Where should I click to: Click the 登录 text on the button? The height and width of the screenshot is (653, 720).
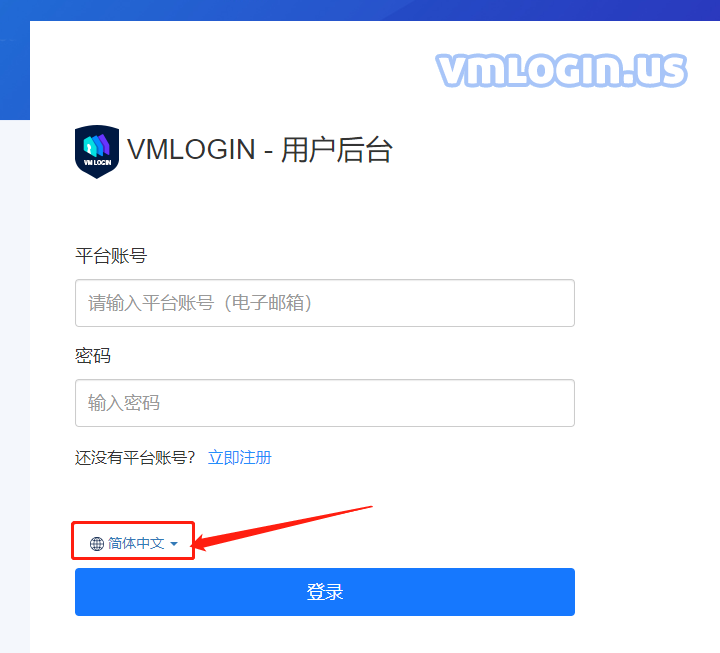pyautogui.click(x=325, y=591)
